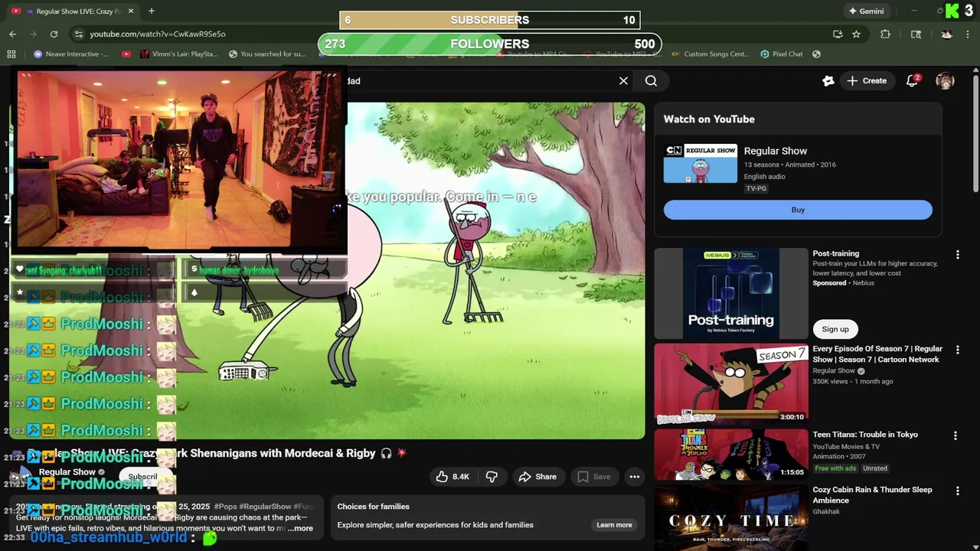Open the Kick logo icon in corner
Viewport: 980px width, 551px height.
952,11
